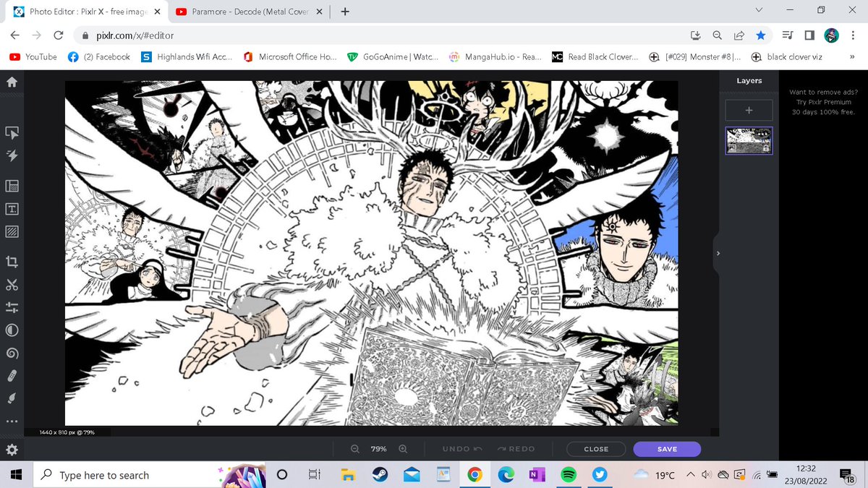Toggle the bookmark star for this page
Image resolution: width=868 pixels, height=488 pixels.
point(761,35)
